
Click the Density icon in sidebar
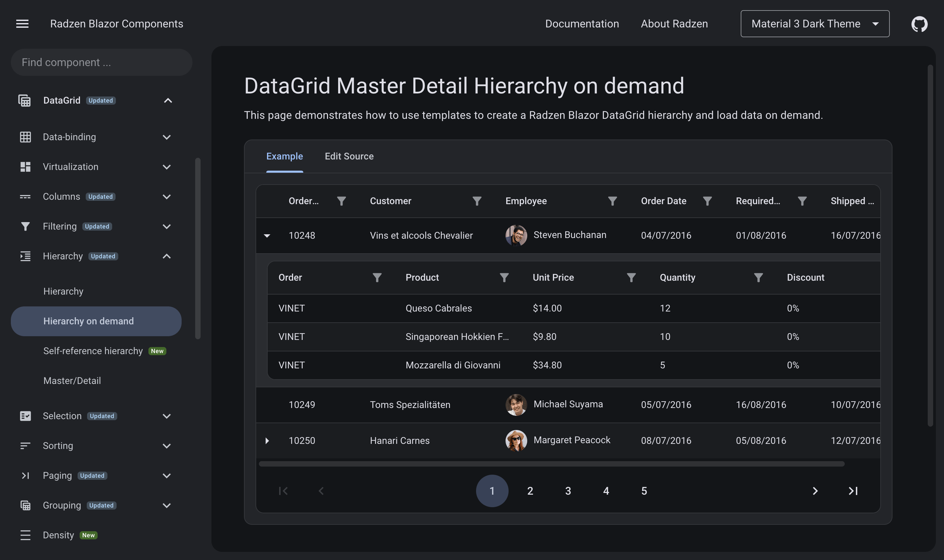(x=25, y=535)
